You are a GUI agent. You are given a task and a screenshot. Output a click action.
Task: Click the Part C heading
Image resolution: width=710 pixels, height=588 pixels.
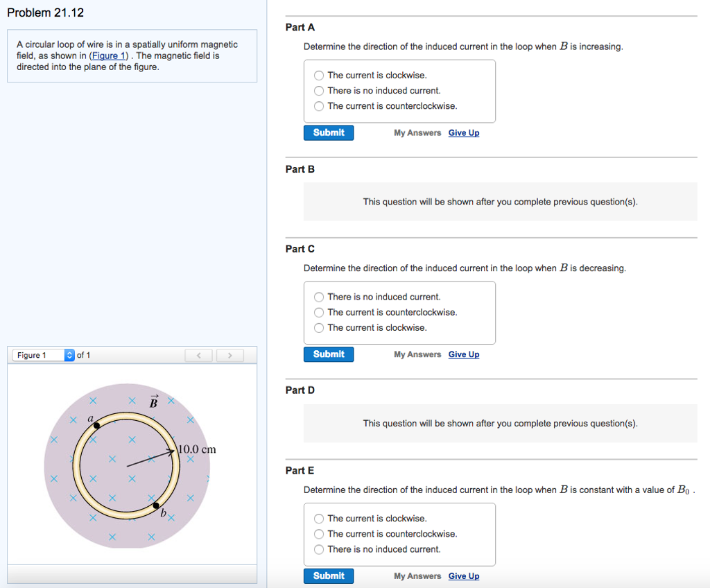tap(300, 249)
